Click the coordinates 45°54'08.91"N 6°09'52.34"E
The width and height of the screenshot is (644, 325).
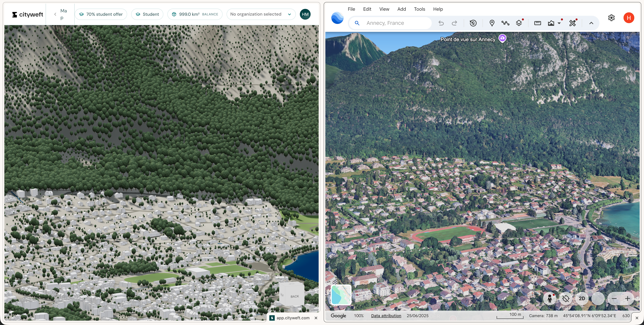coord(589,316)
